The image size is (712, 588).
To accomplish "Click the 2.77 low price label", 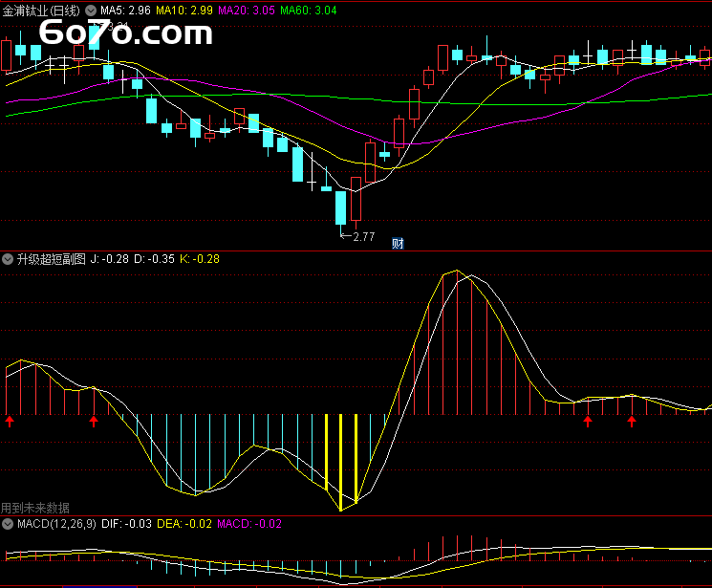I will click(x=364, y=237).
